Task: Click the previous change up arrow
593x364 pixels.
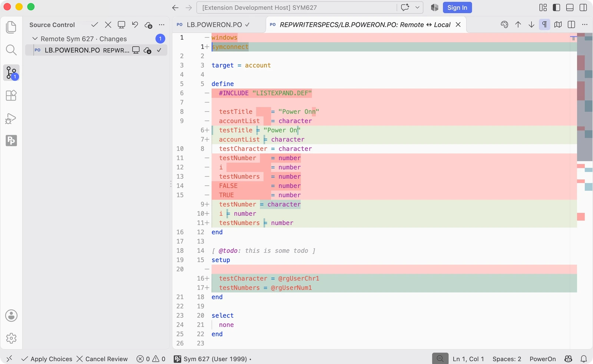Action: (x=518, y=24)
